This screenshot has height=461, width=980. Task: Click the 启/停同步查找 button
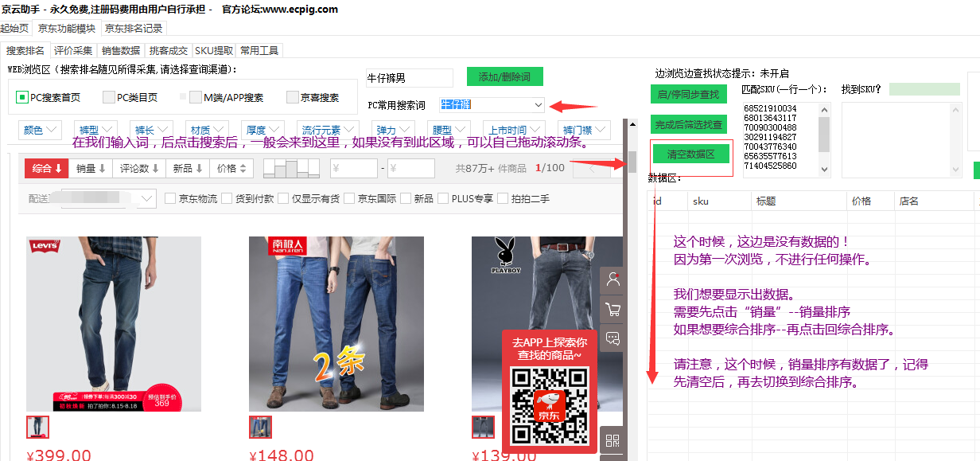pos(689,95)
